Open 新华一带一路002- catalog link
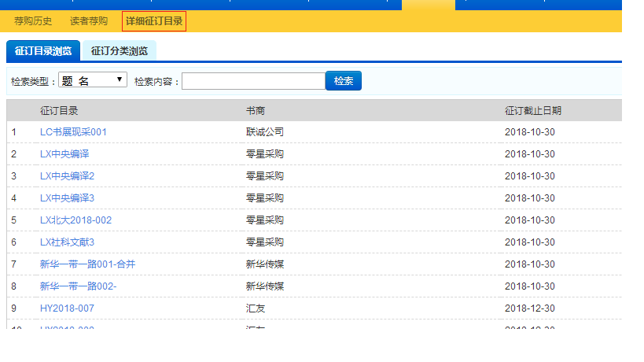Viewport: 644px width, 362px height. coord(78,286)
